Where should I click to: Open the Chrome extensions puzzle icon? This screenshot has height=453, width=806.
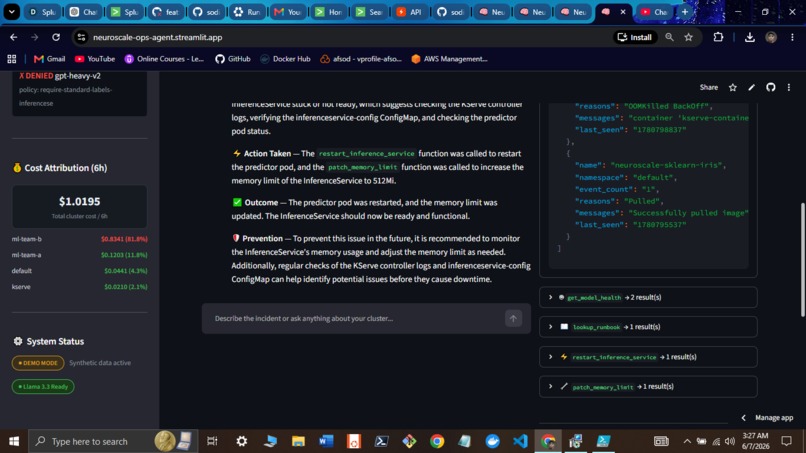[718, 37]
